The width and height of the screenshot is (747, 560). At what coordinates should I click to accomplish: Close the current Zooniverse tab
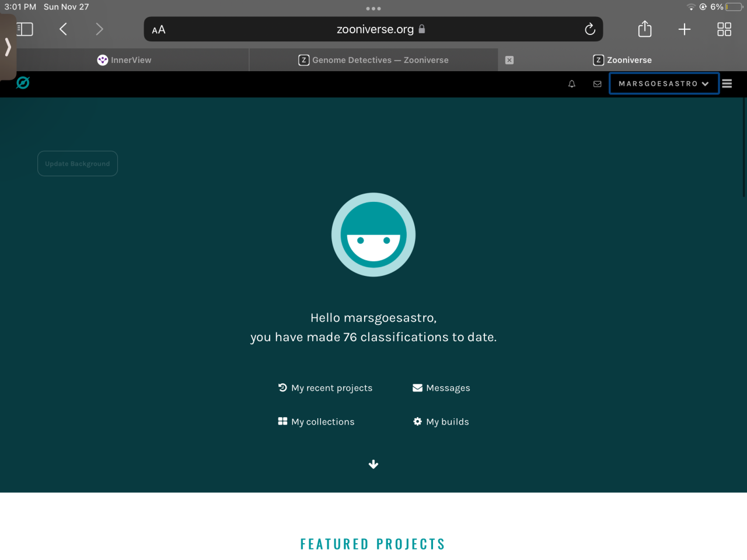pos(509,60)
